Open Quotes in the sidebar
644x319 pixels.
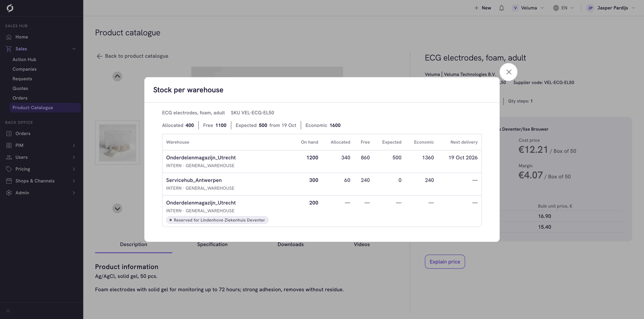(20, 88)
